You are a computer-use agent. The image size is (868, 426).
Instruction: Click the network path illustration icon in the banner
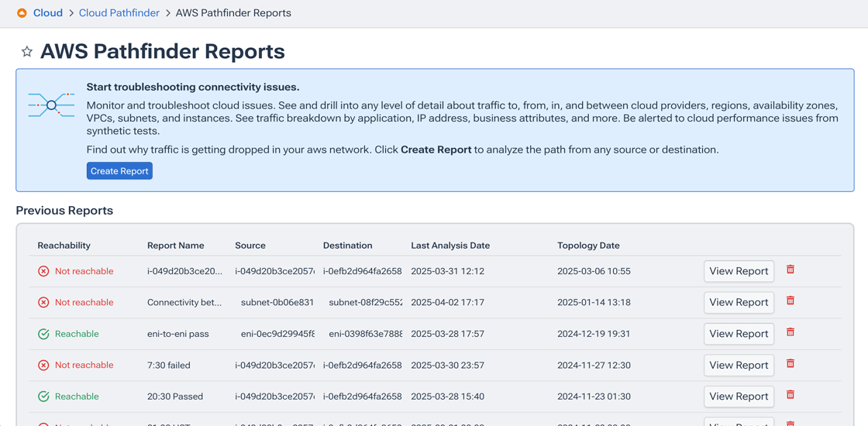tap(51, 105)
